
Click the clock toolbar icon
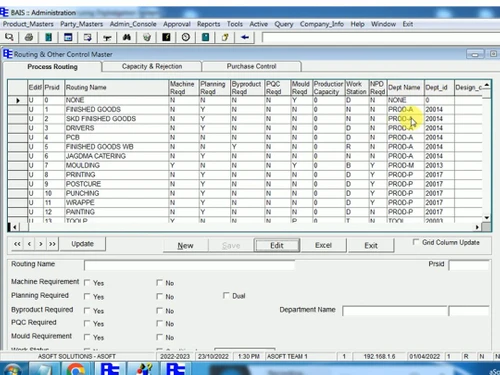186,37
